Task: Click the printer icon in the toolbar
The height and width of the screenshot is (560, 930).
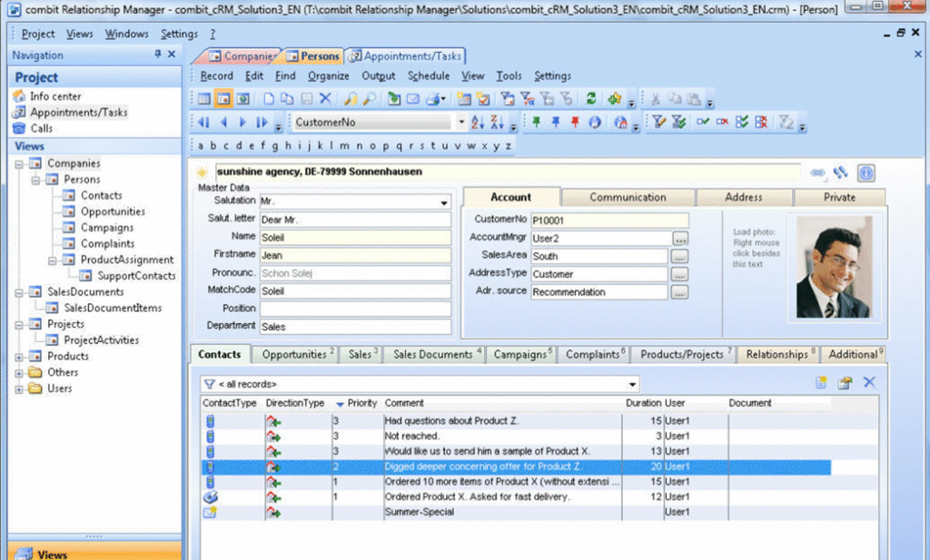Action: (x=434, y=99)
